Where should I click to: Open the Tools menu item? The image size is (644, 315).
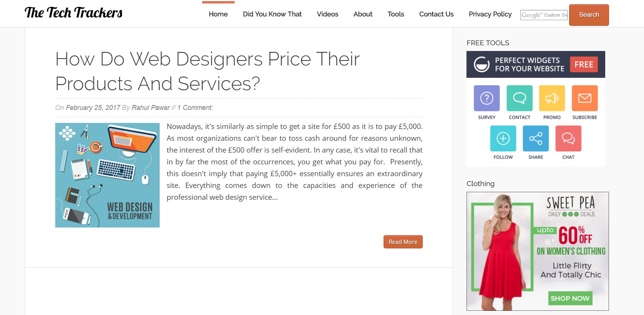396,14
